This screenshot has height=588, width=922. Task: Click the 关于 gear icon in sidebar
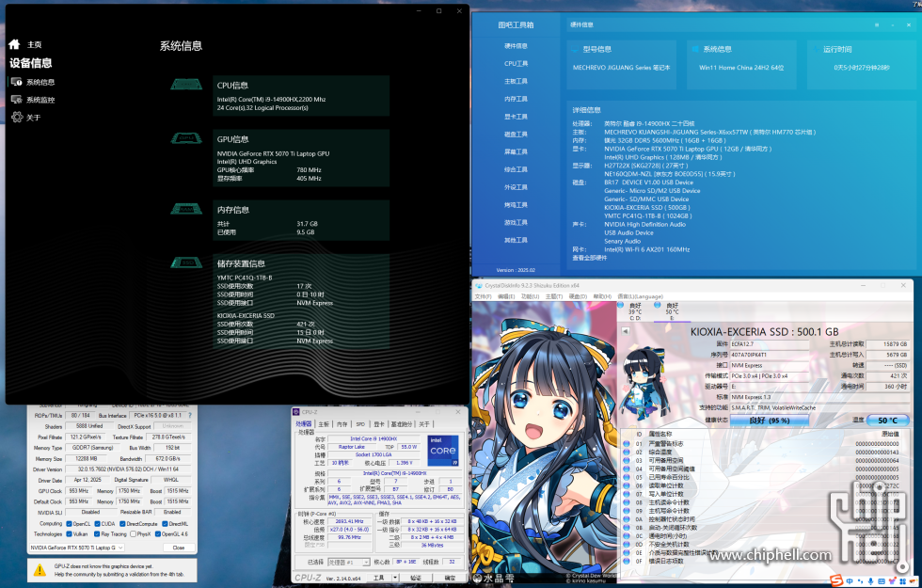point(17,117)
